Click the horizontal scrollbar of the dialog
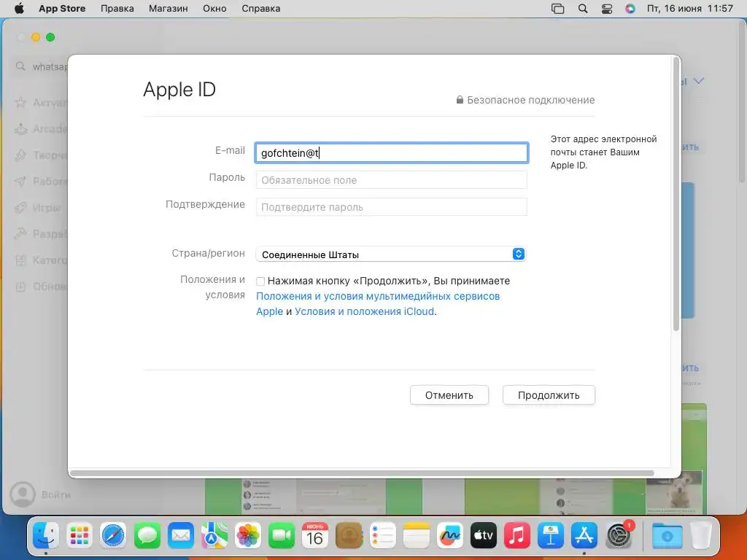 tap(362, 472)
